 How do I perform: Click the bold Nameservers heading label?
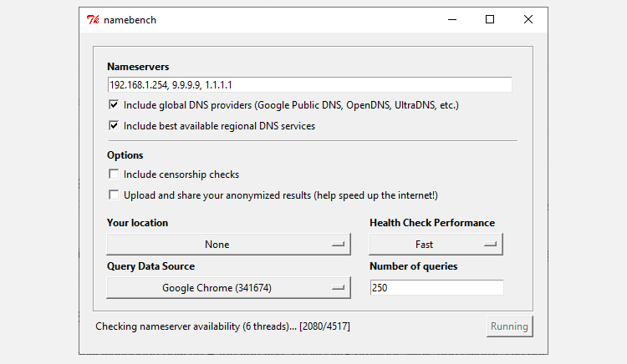click(138, 67)
